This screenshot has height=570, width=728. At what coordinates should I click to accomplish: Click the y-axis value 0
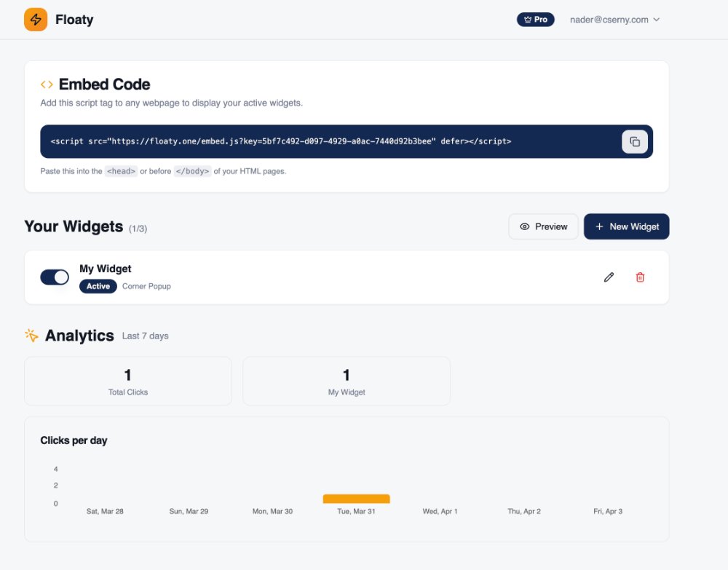click(x=56, y=503)
